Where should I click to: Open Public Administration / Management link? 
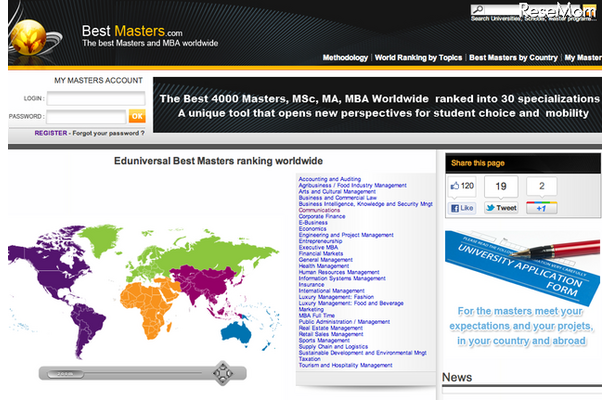click(x=344, y=322)
